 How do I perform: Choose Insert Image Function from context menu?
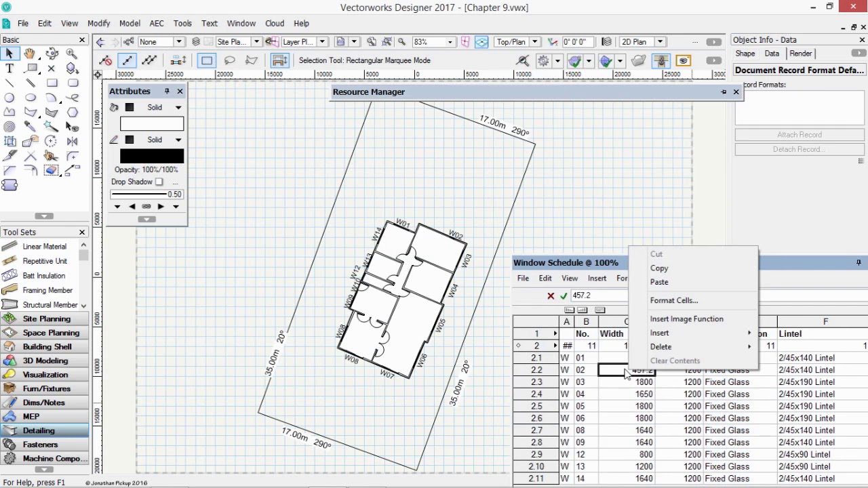click(686, 319)
